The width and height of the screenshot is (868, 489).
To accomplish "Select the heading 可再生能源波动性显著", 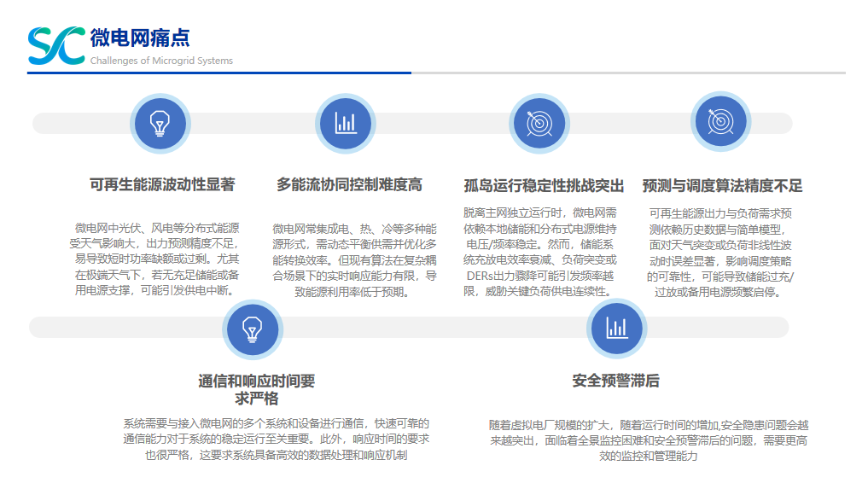I will [162, 185].
